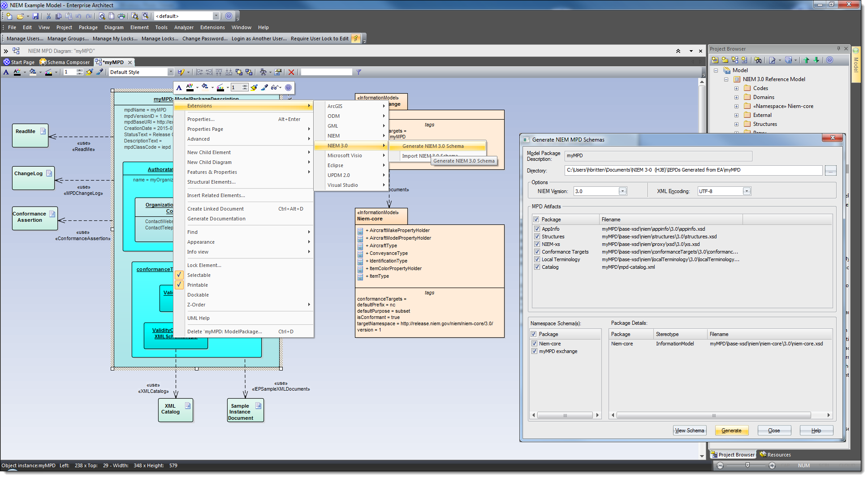
Task: Click the Print icon in main toolbar
Action: pyautogui.click(x=121, y=16)
